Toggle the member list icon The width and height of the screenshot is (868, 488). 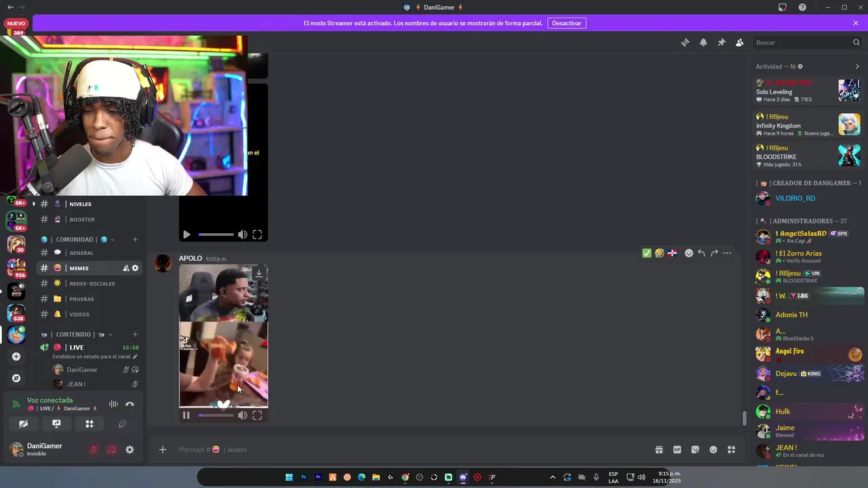pos(739,42)
